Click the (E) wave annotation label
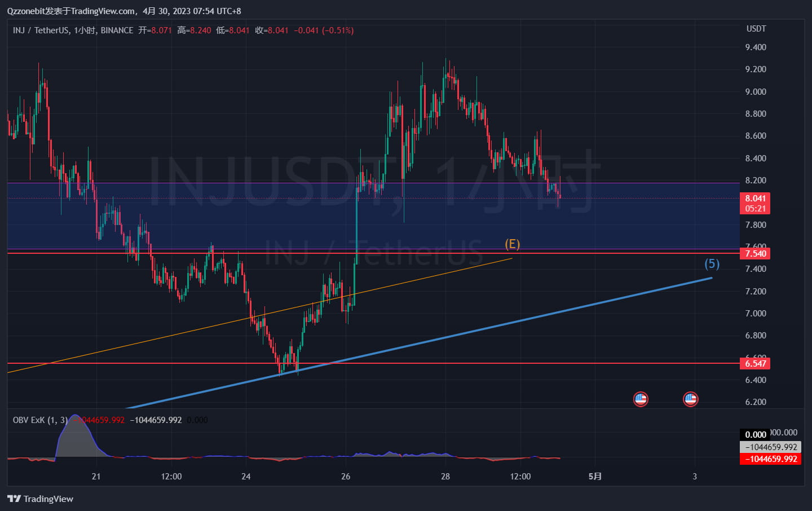The width and height of the screenshot is (812, 511). pos(512,244)
